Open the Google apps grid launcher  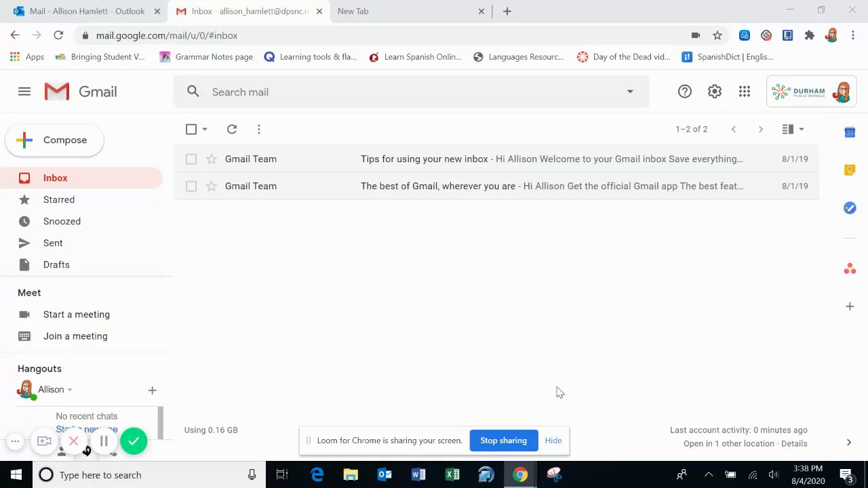click(745, 91)
